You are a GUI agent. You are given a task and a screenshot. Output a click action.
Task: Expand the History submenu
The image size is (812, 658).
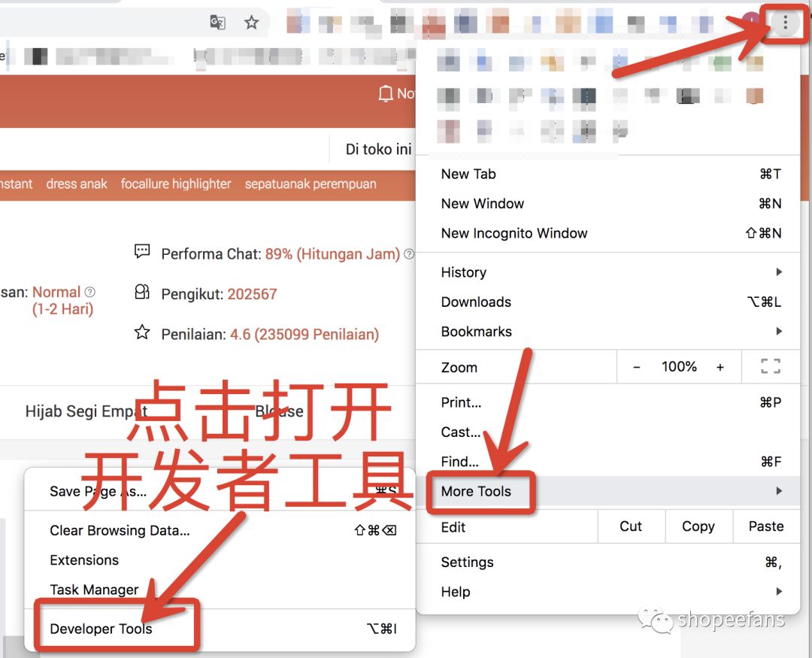click(x=463, y=272)
